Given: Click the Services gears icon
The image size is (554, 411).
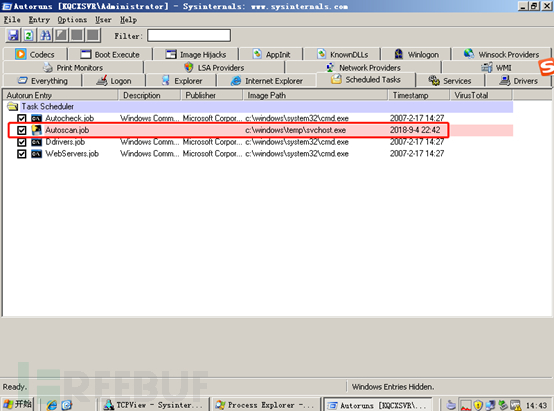Looking at the screenshot, I should pos(434,81).
